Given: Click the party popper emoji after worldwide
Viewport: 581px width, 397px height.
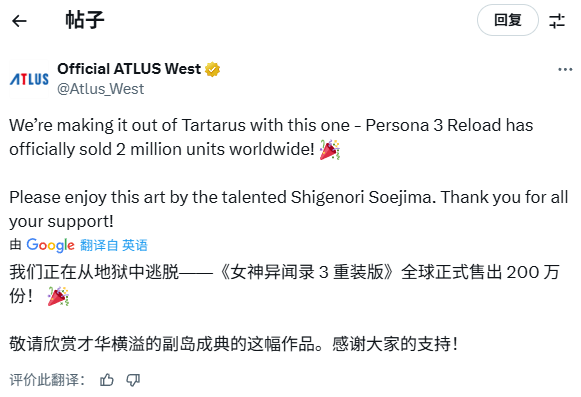Looking at the screenshot, I should 330,149.
